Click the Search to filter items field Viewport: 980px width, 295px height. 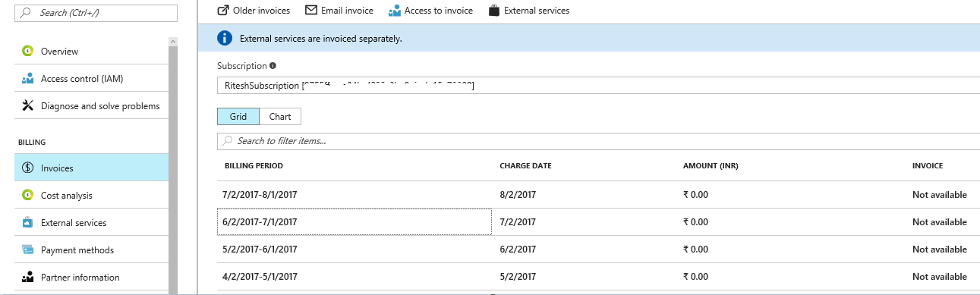click(598, 141)
